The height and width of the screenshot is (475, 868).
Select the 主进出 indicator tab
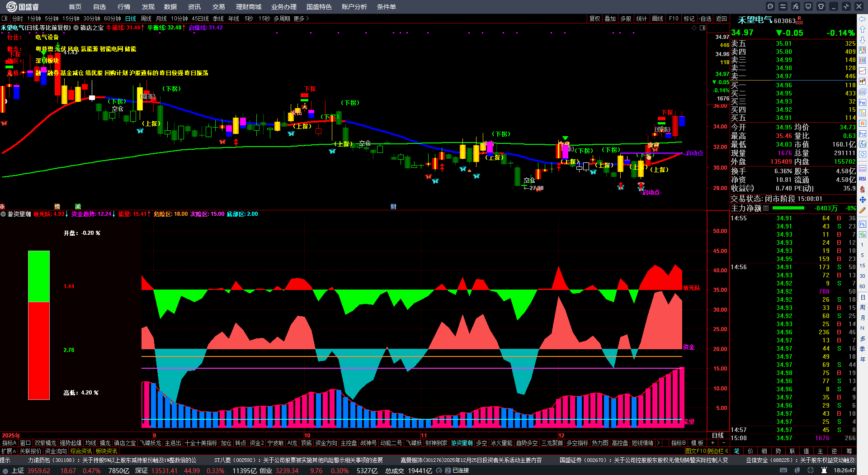click(173, 443)
